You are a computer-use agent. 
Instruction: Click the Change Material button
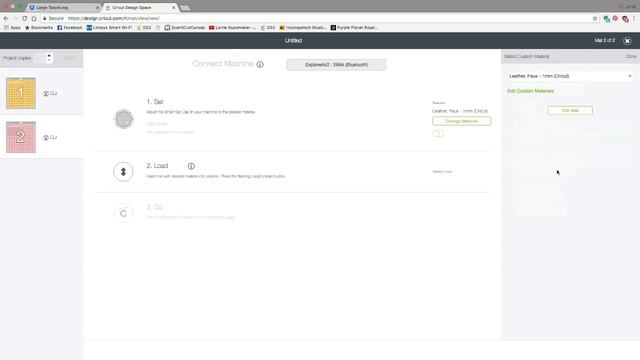point(461,121)
